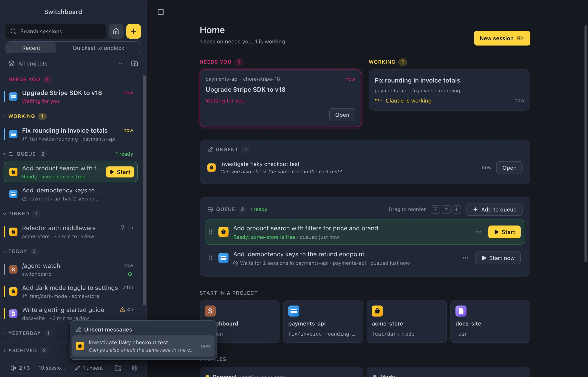
Task: Click the yellow plus new session icon
Action: 133,31
